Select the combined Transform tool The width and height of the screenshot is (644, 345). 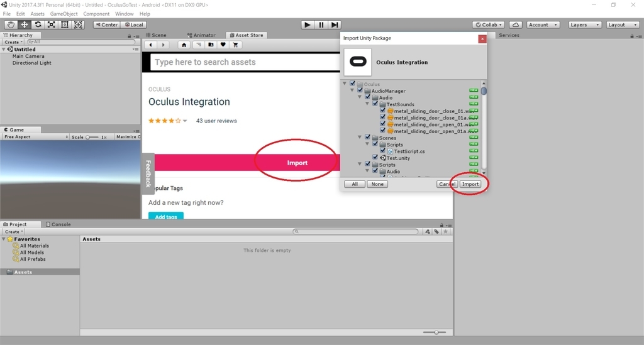coord(78,25)
